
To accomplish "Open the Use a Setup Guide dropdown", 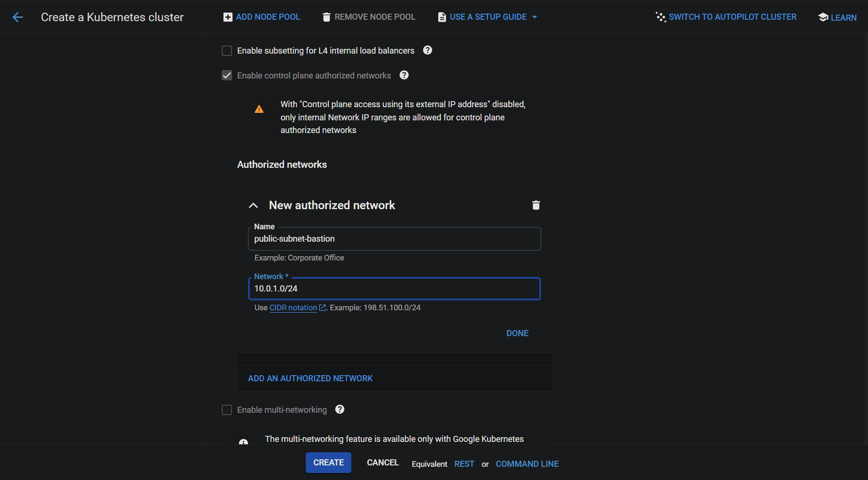I will point(488,16).
